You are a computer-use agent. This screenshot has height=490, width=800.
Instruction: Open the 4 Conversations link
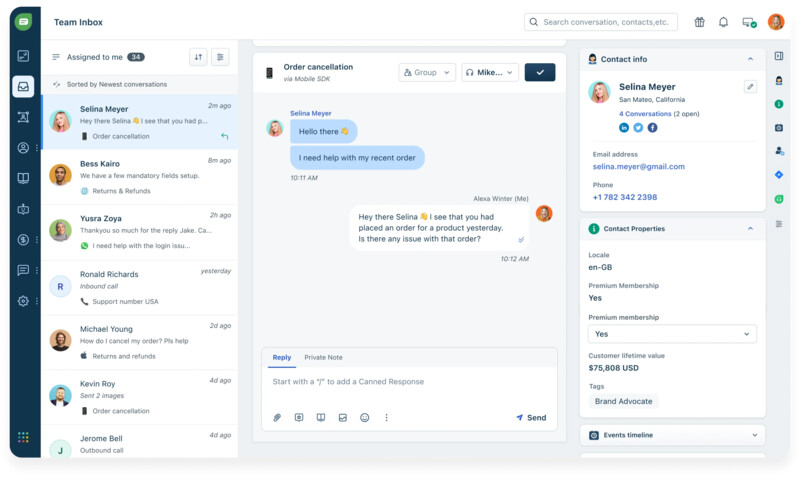coord(647,114)
